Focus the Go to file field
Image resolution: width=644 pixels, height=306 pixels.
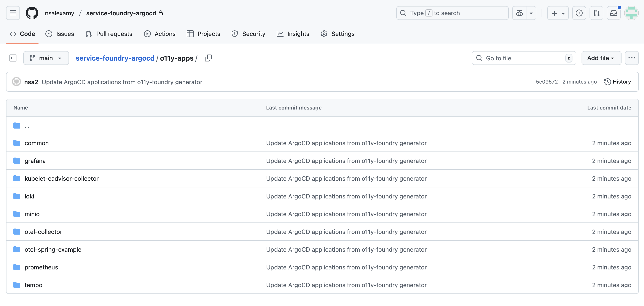pyautogui.click(x=524, y=58)
